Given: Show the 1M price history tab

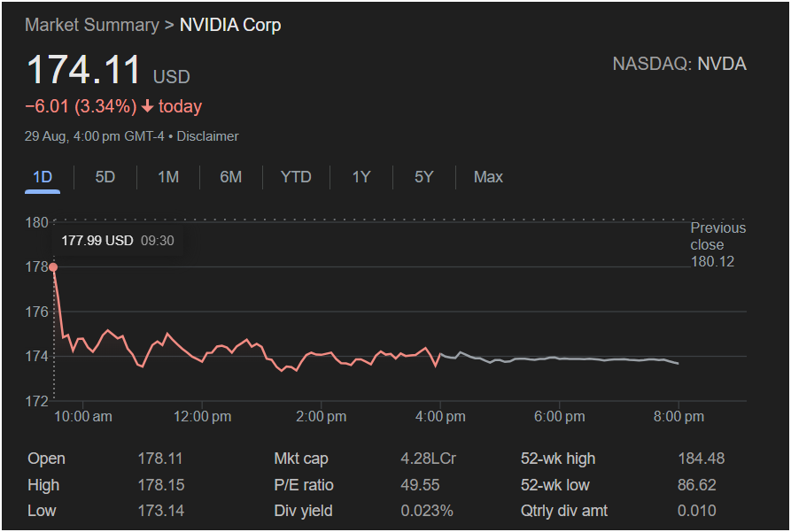Looking at the screenshot, I should [x=168, y=177].
